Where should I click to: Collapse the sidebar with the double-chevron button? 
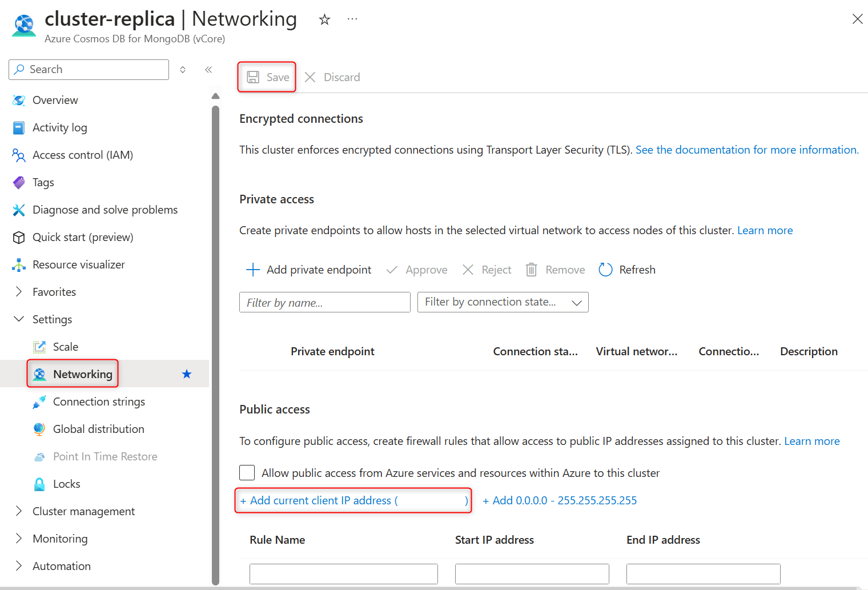point(208,69)
